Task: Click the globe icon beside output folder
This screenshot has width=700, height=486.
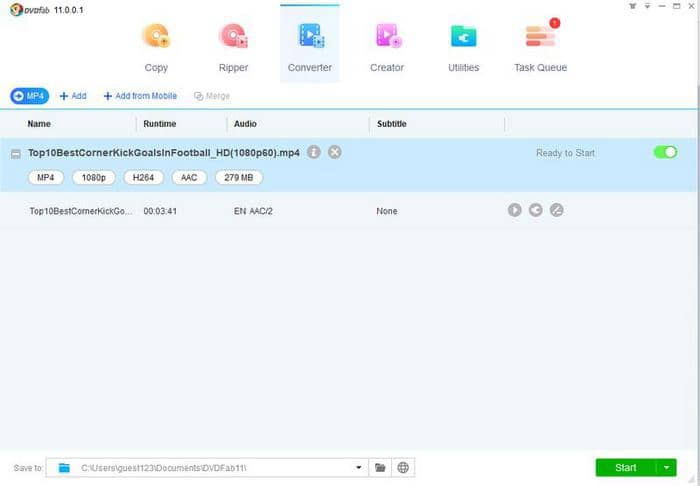Action: pyautogui.click(x=403, y=468)
